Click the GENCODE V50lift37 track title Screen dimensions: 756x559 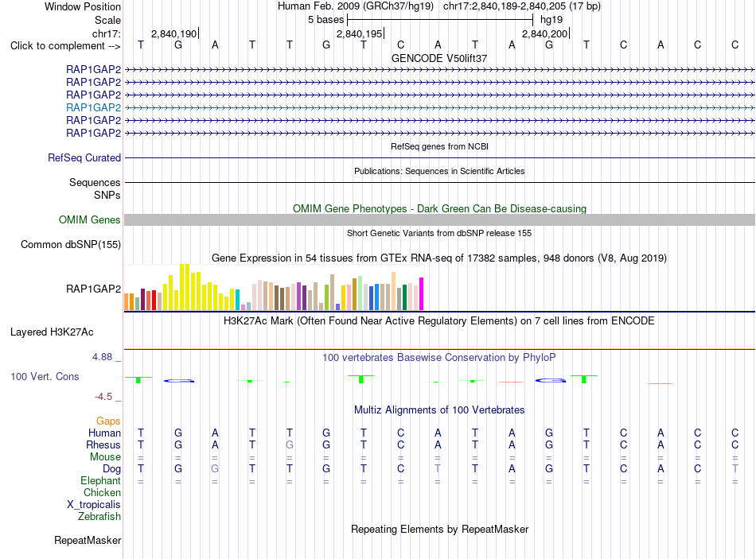pyautogui.click(x=439, y=58)
